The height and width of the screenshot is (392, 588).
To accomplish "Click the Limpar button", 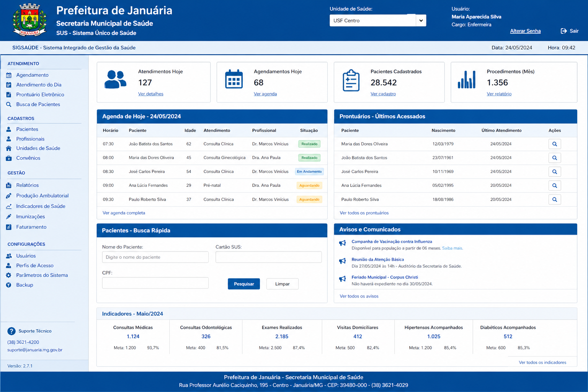I will 282,284.
